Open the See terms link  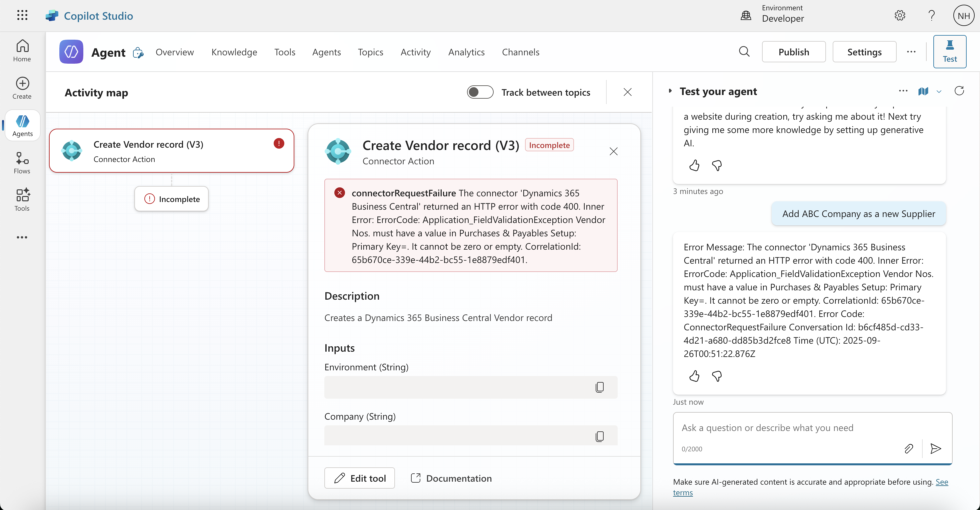click(942, 482)
